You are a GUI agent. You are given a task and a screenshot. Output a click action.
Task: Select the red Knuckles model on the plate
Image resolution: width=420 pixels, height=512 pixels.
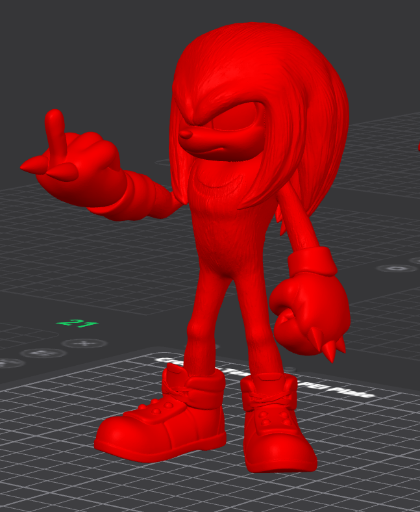tap(229, 248)
